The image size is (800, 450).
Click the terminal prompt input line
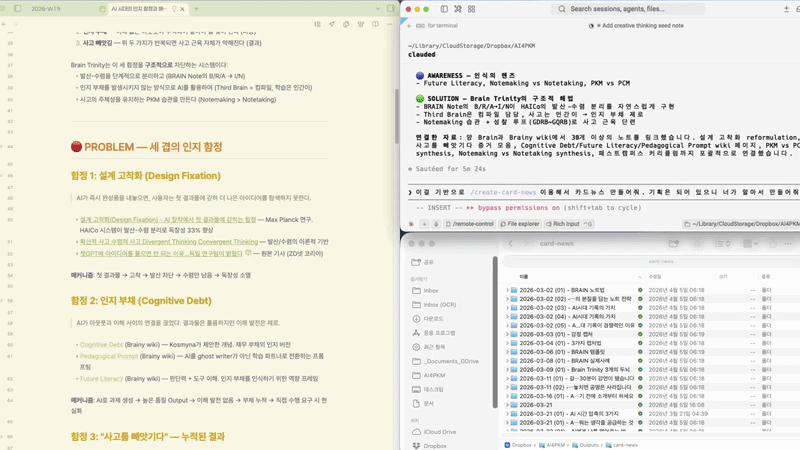pyautogui.click(x=604, y=192)
